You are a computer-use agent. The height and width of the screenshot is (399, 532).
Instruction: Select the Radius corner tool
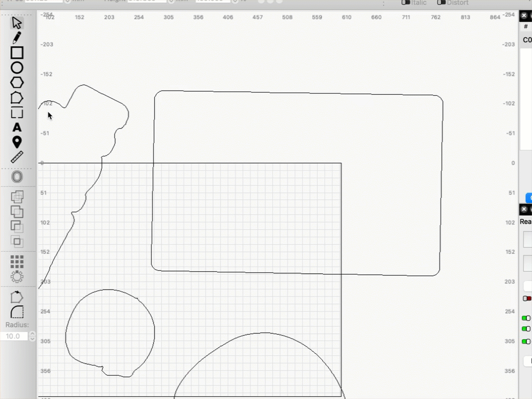pos(16,312)
